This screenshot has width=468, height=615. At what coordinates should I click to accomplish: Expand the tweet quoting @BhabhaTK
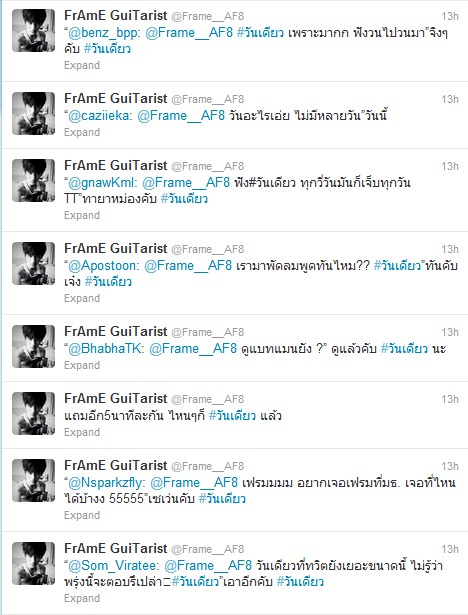82,366
